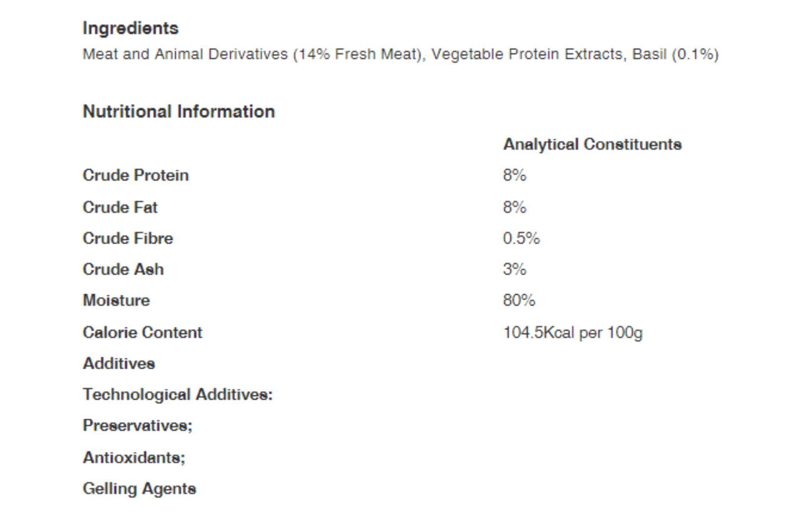The height and width of the screenshot is (532, 799).
Task: Click the Antioxidants label
Action: click(x=134, y=458)
